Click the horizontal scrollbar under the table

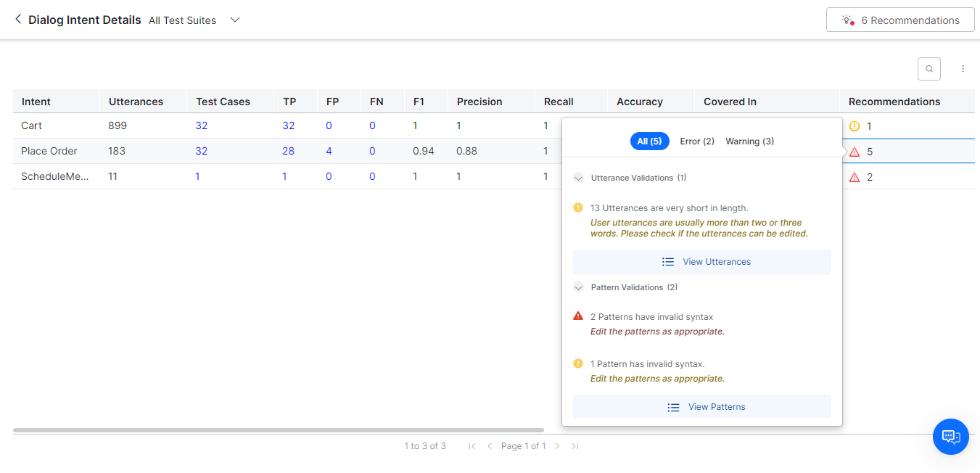point(278,430)
